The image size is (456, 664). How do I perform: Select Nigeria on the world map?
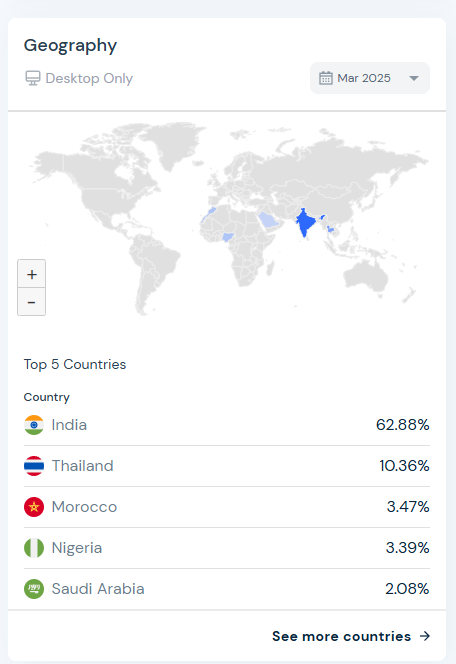[228, 236]
